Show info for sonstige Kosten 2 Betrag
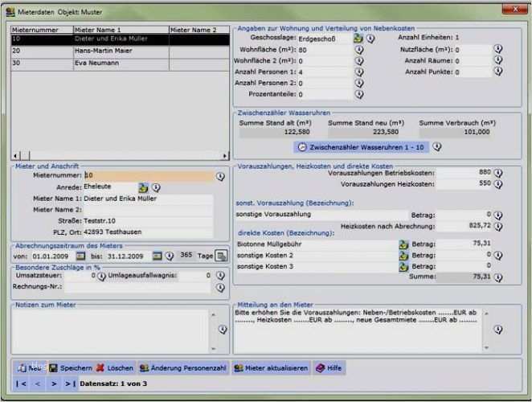This screenshot has width=532, height=402. tap(498, 255)
